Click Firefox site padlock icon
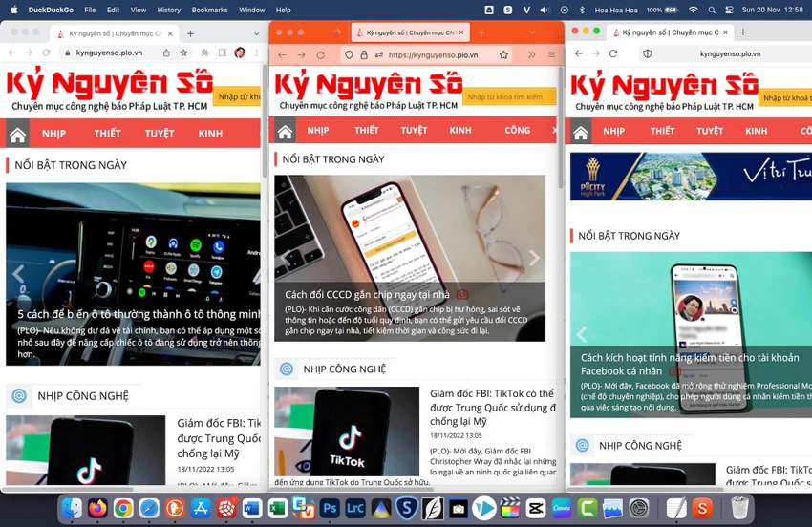This screenshot has width=812, height=527. point(364,54)
